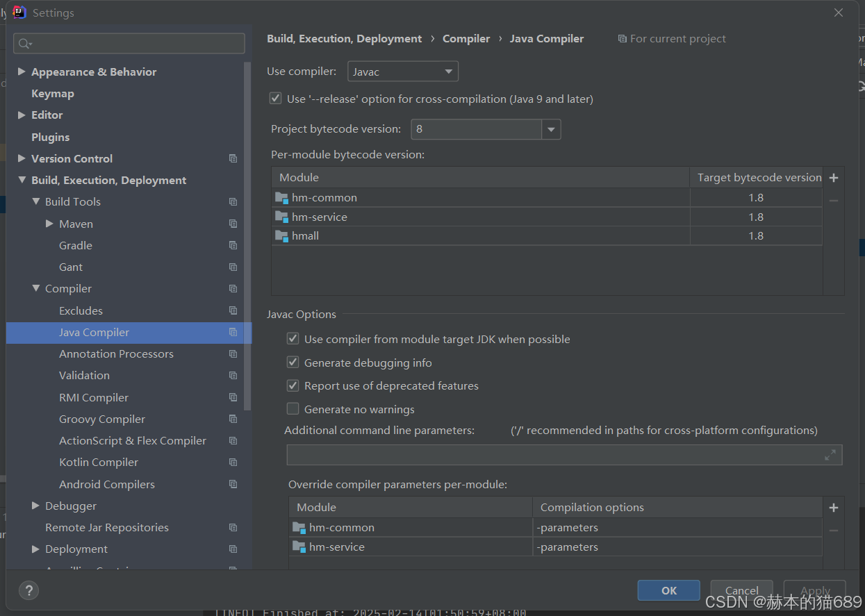Click inside the settings search field
Image resolution: width=865 pixels, height=616 pixels.
(129, 44)
